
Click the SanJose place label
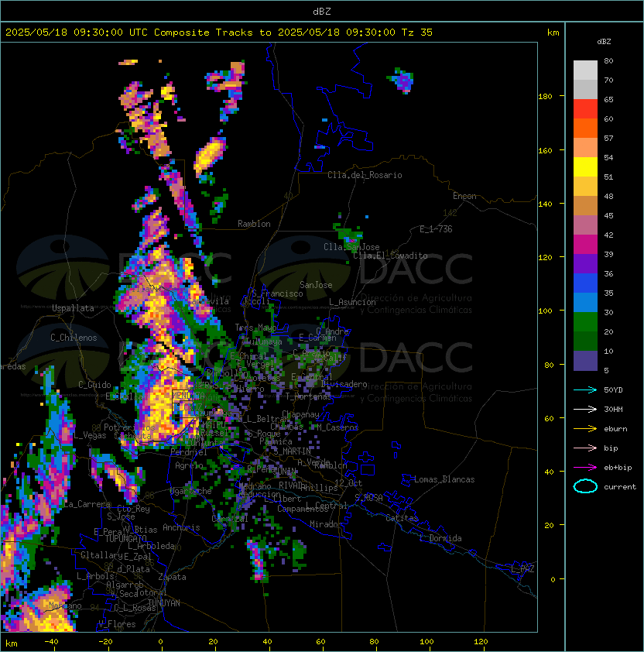(x=316, y=285)
